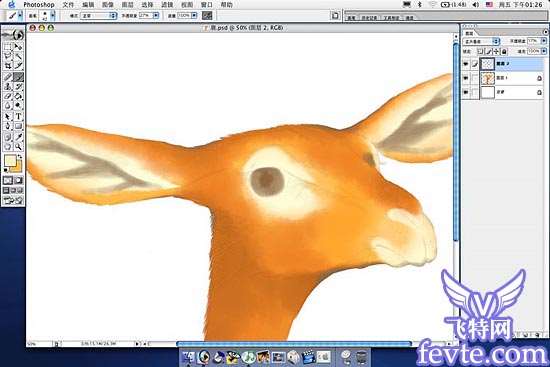Select the Dodge tool

click(18, 106)
